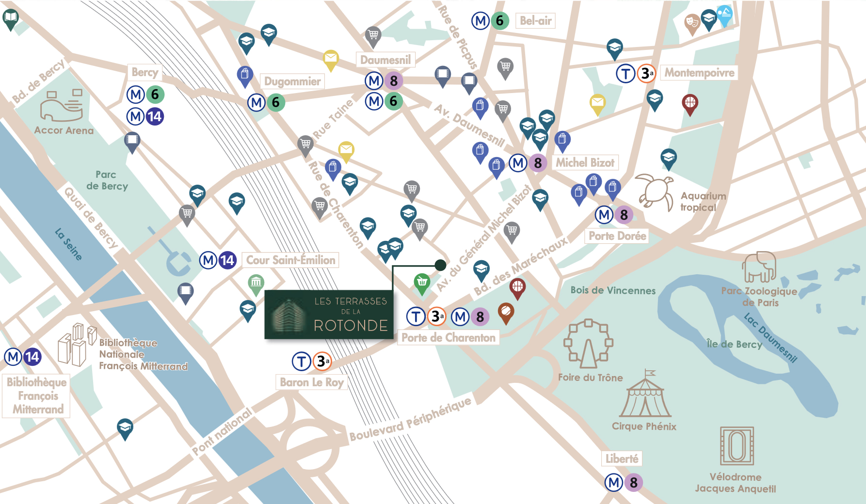Image resolution: width=866 pixels, height=504 pixels.
Task: Select the Parc Zoologique elephant icon
Action: [759, 267]
